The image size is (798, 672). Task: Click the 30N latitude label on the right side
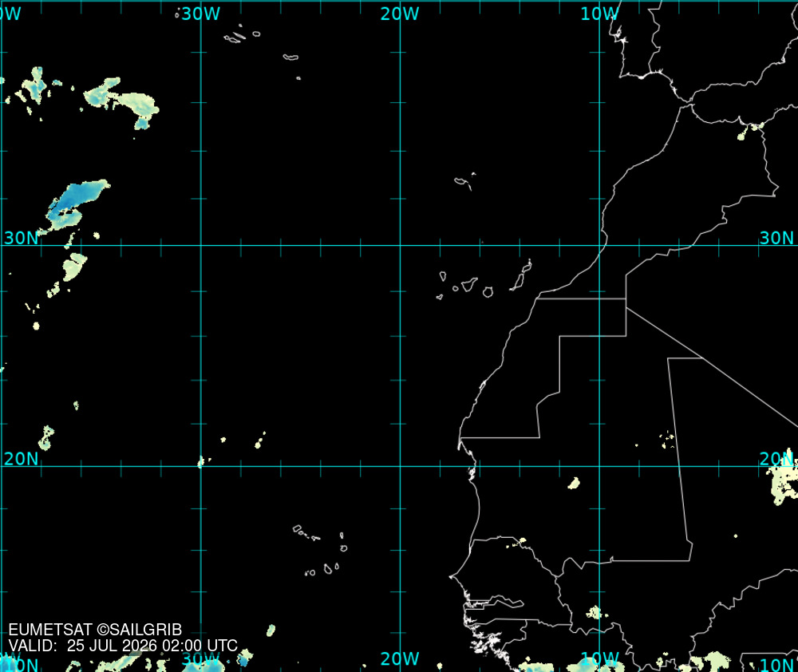[x=776, y=239]
